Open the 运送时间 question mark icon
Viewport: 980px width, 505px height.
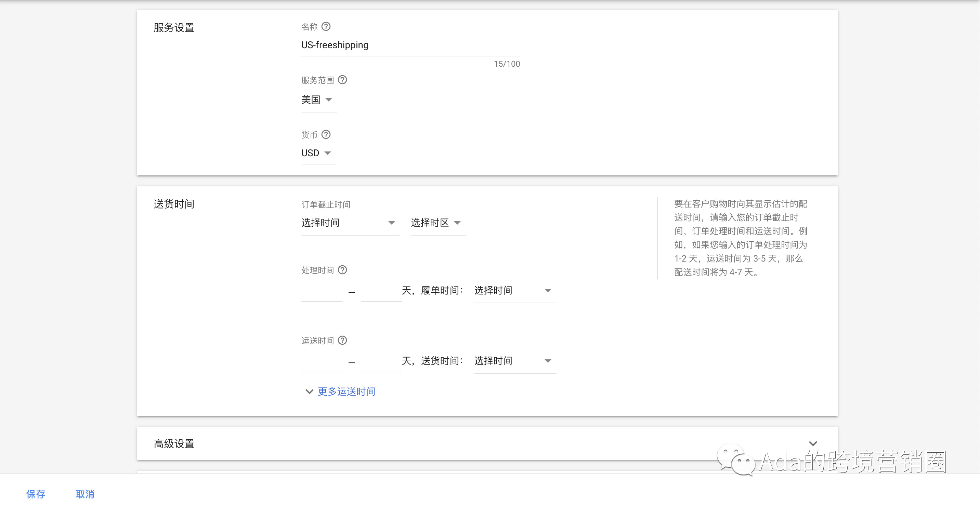pos(343,340)
